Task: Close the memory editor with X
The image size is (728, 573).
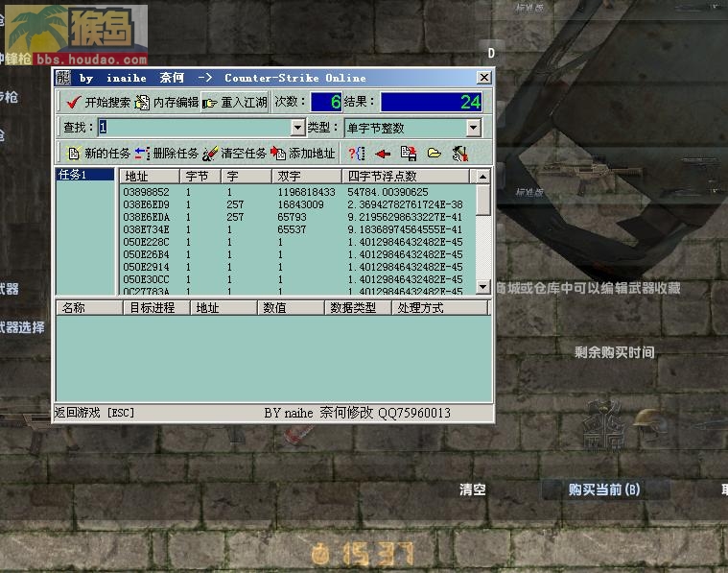Action: (x=484, y=77)
